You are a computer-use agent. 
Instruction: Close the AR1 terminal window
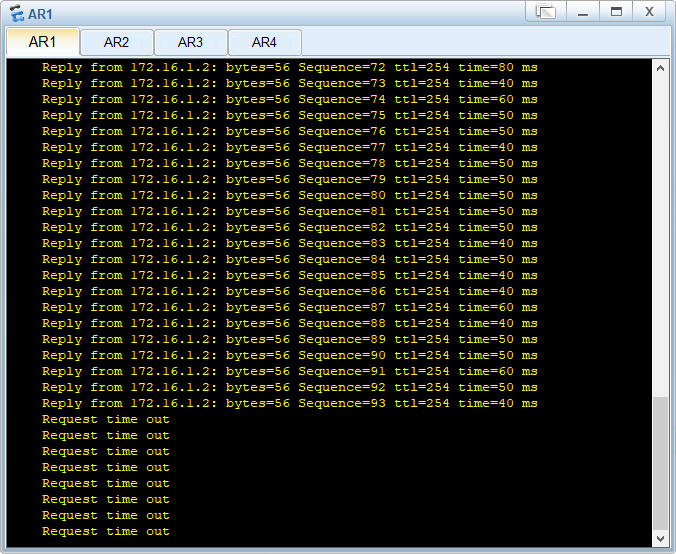pyautogui.click(x=649, y=11)
